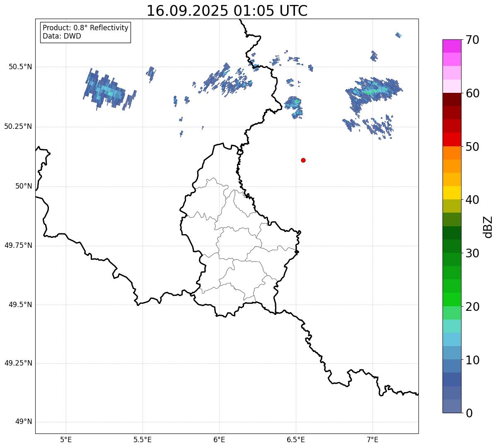This screenshot has height=448, width=498.
Task: Click the yellow swatch just above 40 dBZ
Action: 452,193
